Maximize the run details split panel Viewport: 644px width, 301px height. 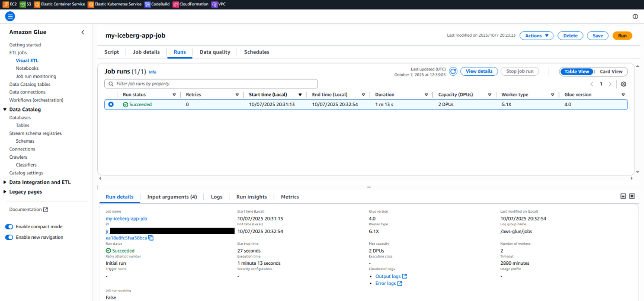(x=632, y=196)
